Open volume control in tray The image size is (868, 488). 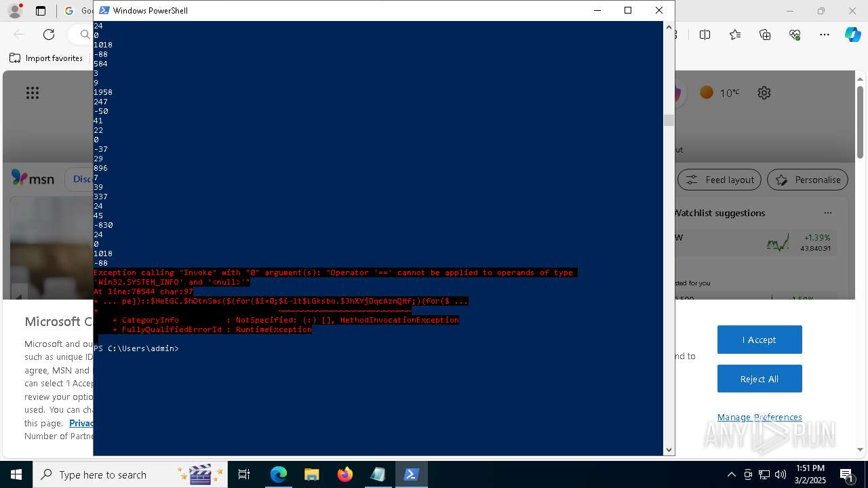click(781, 474)
